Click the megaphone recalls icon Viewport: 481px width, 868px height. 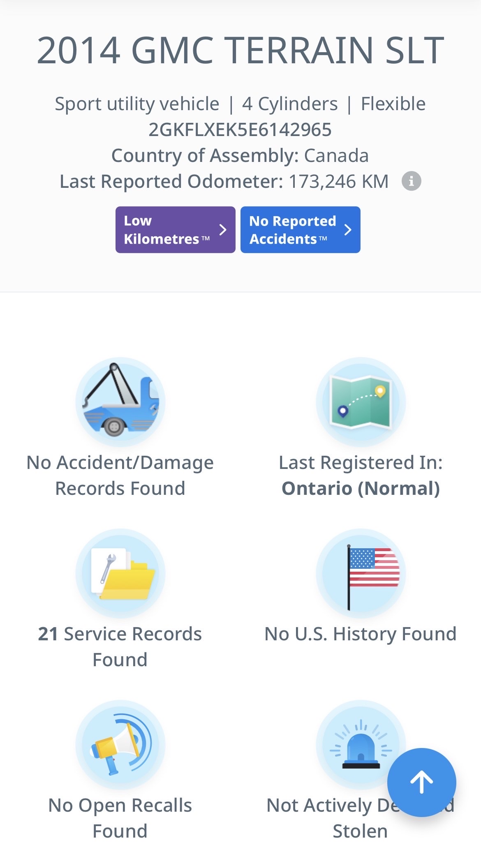(120, 744)
